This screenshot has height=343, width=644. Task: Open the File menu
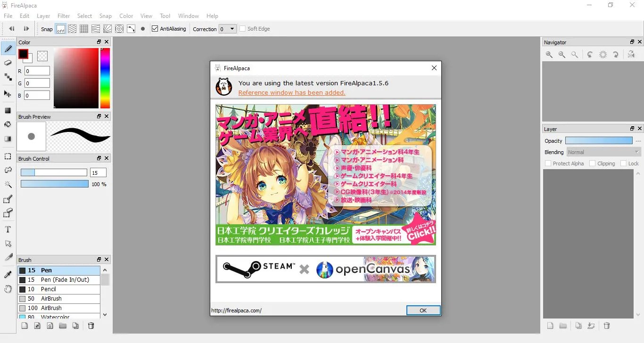tap(8, 16)
